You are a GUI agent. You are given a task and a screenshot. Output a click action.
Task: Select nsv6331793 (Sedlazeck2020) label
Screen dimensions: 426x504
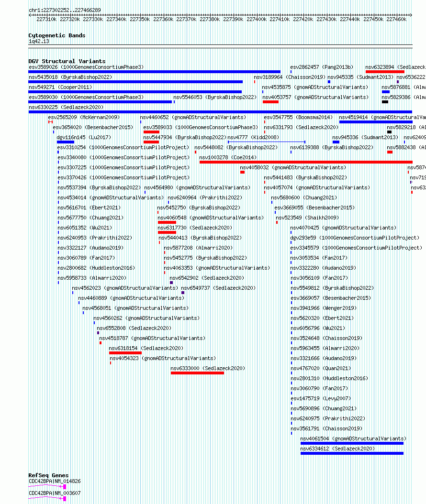point(301,127)
